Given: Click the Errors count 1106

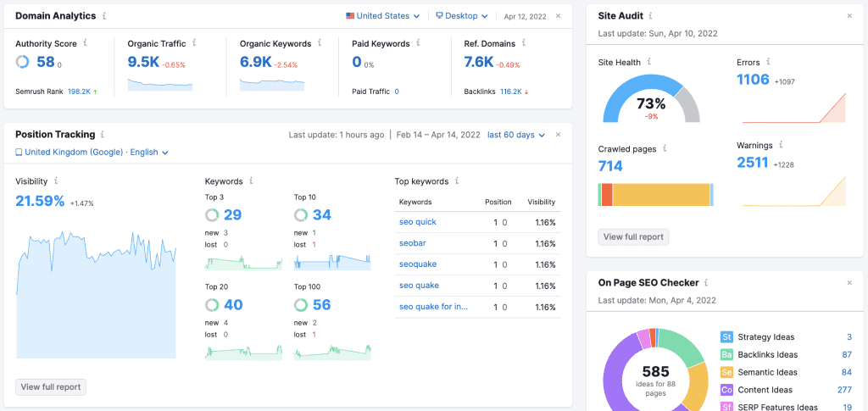Looking at the screenshot, I should click(x=754, y=80).
